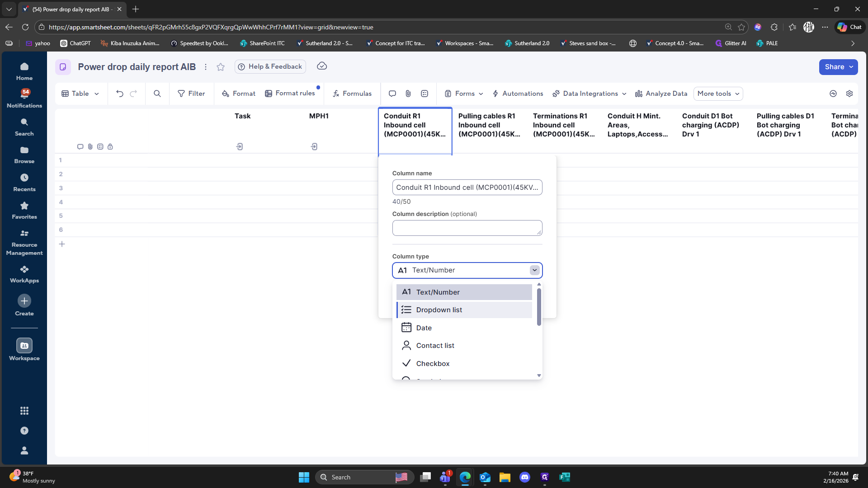Screen dimensions: 868x488
Task: Expand the Column type combo box
Action: point(467,270)
